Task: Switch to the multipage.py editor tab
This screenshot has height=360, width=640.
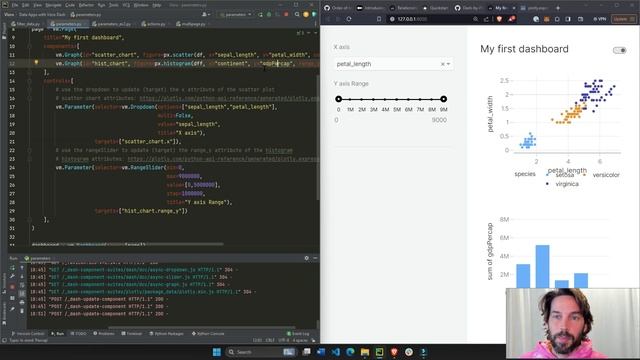Action: (191, 24)
